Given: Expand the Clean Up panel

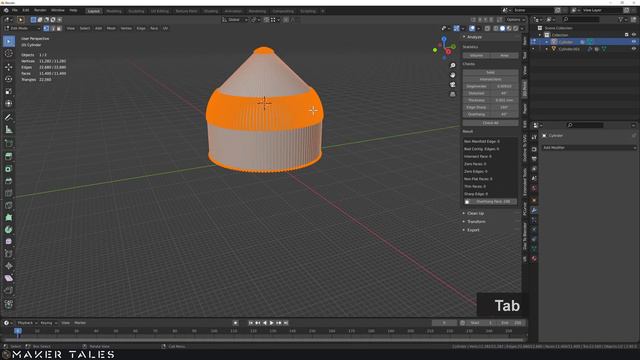Looking at the screenshot, I should tap(475, 213).
